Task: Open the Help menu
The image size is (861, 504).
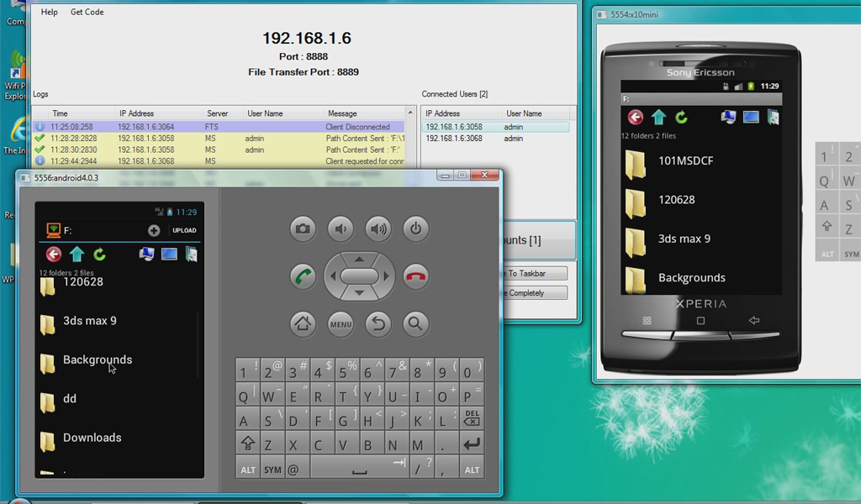Action: (x=49, y=12)
